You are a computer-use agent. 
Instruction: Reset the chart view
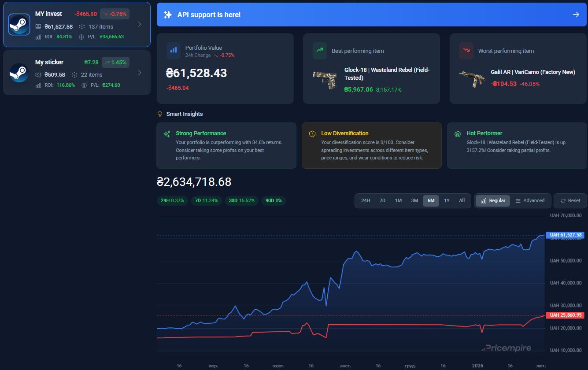[x=570, y=200]
